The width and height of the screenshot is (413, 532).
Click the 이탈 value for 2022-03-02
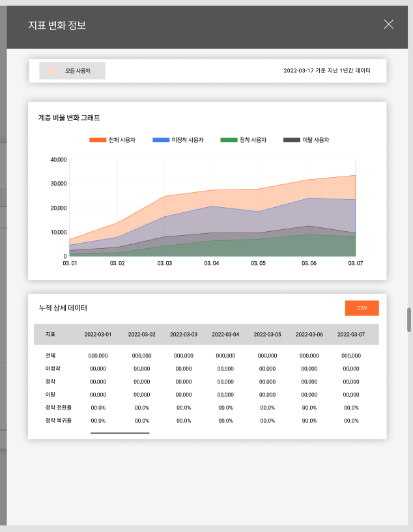tap(141, 395)
